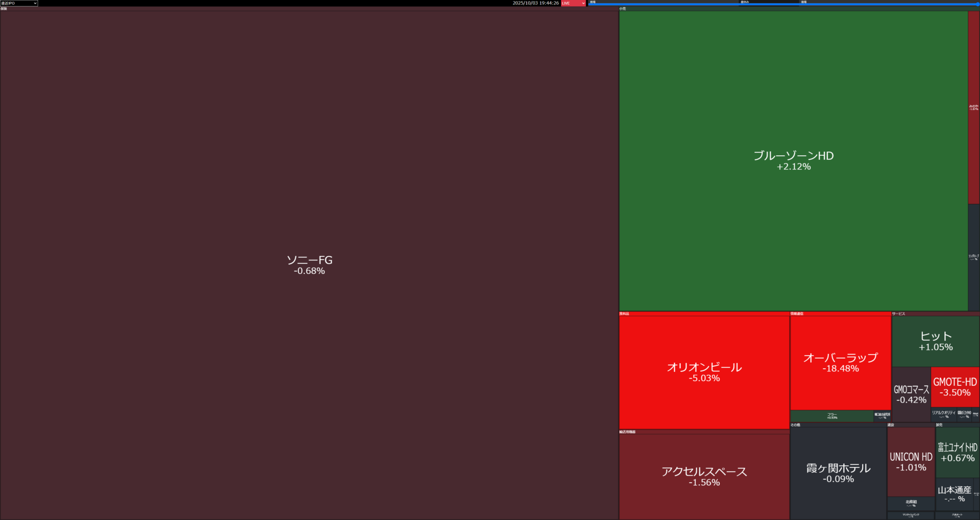Click the 小売 sector header label
The height and width of the screenshot is (520, 980).
click(x=622, y=9)
